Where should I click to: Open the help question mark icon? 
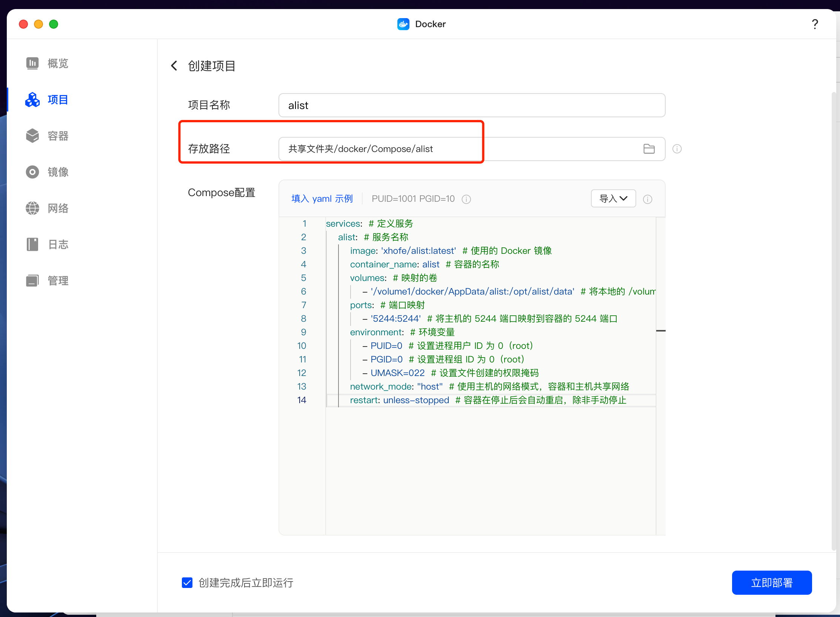pyautogui.click(x=815, y=24)
